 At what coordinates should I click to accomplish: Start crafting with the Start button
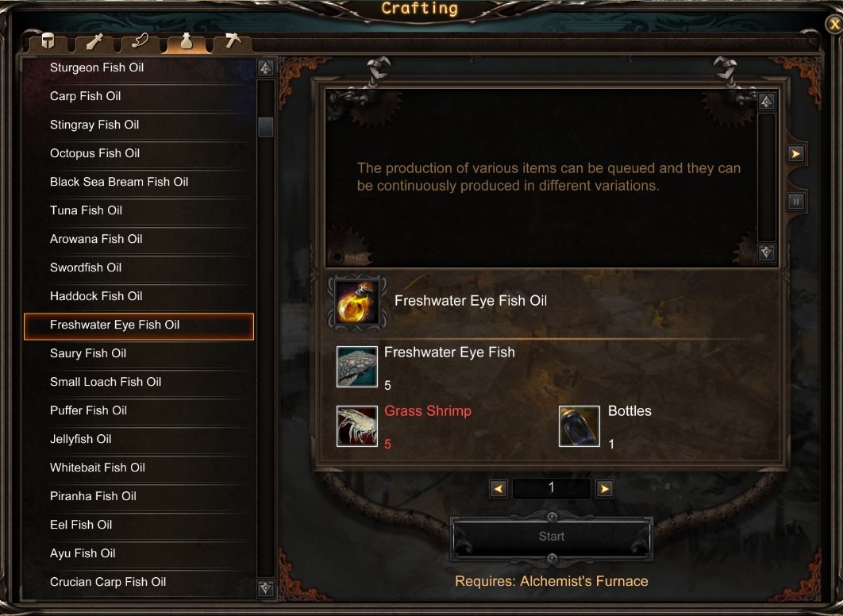(x=552, y=537)
